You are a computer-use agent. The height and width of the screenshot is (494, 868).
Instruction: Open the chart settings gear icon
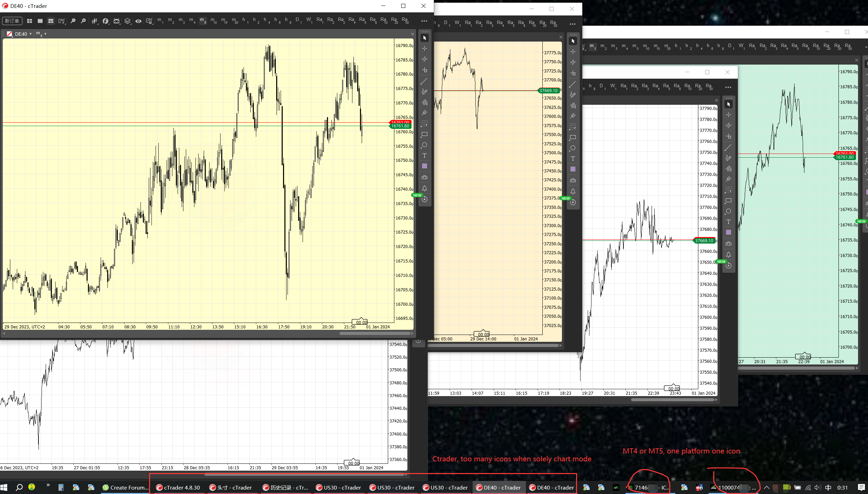(x=149, y=21)
